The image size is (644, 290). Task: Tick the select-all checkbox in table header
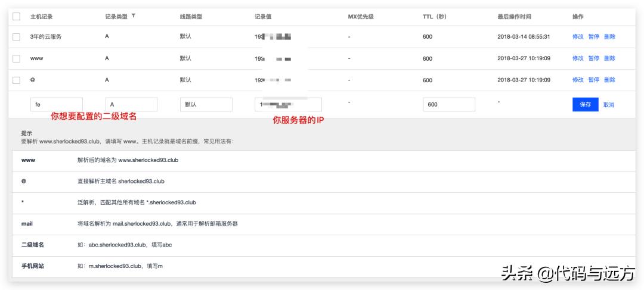(x=17, y=17)
